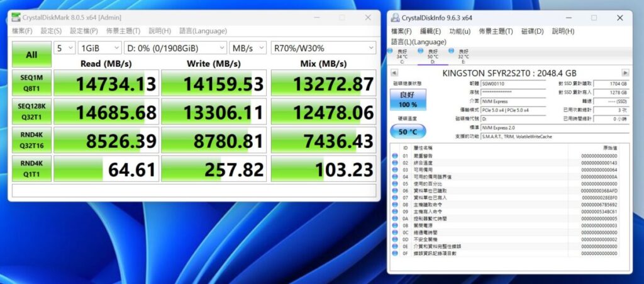Click the status orb for attribute ID 02

coord(395,162)
